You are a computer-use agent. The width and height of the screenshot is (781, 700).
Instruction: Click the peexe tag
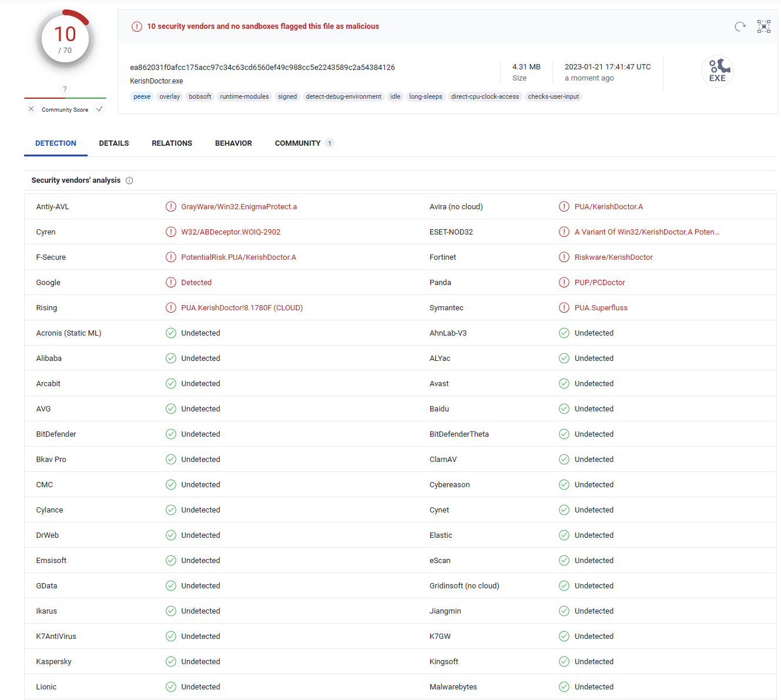[x=142, y=97]
